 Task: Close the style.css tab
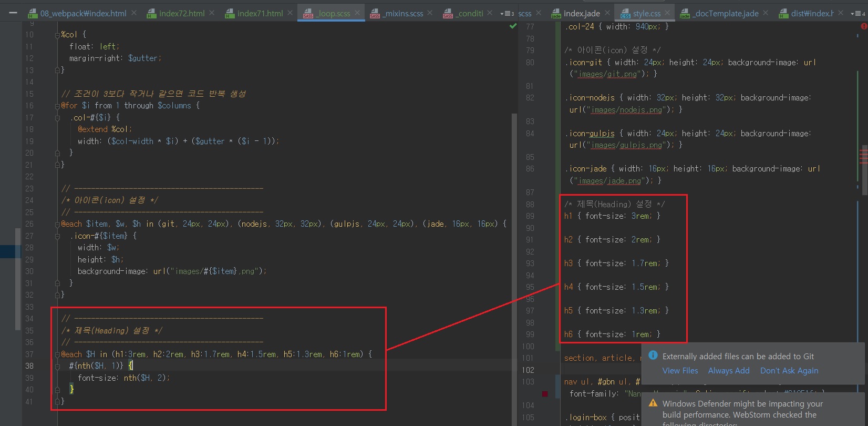(667, 13)
